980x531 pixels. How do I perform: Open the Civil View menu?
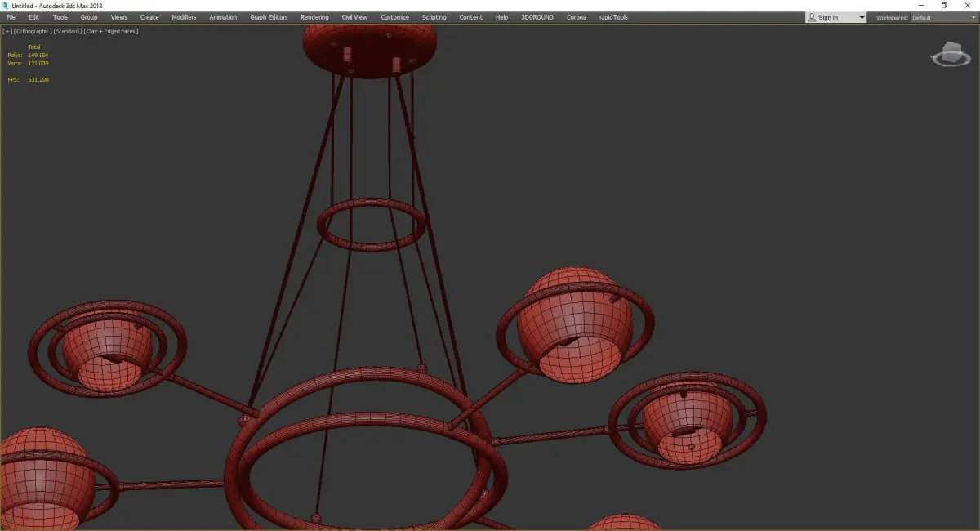[354, 17]
